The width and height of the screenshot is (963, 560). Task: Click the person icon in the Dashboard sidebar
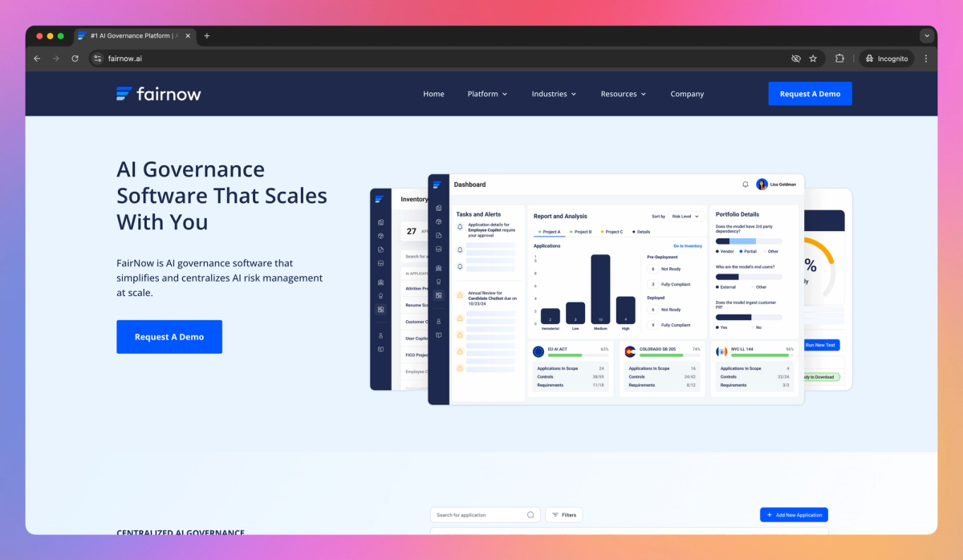pos(439,321)
